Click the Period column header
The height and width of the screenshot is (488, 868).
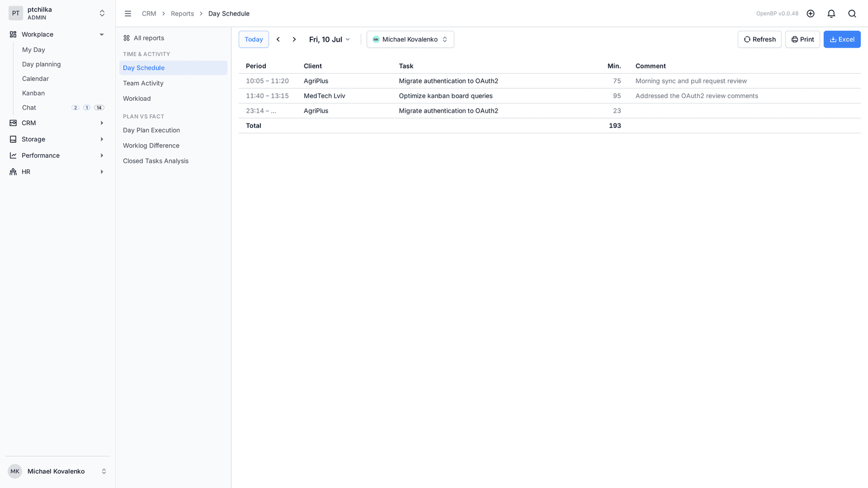(256, 66)
